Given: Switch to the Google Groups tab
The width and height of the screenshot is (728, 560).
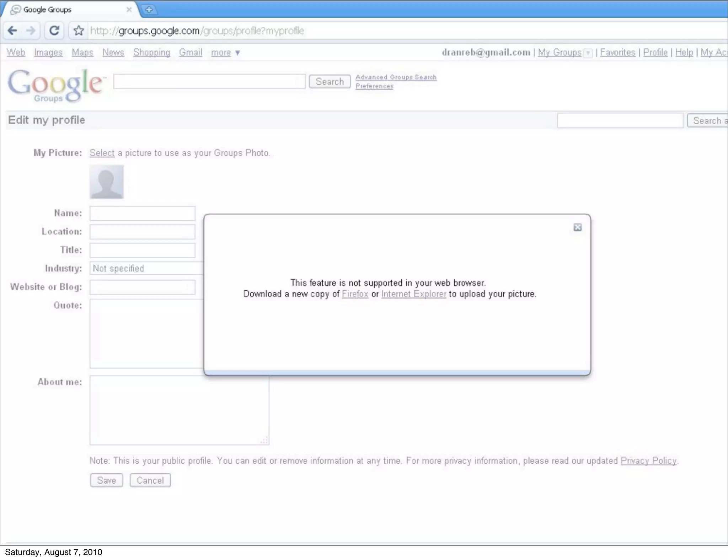Looking at the screenshot, I should (x=47, y=10).
